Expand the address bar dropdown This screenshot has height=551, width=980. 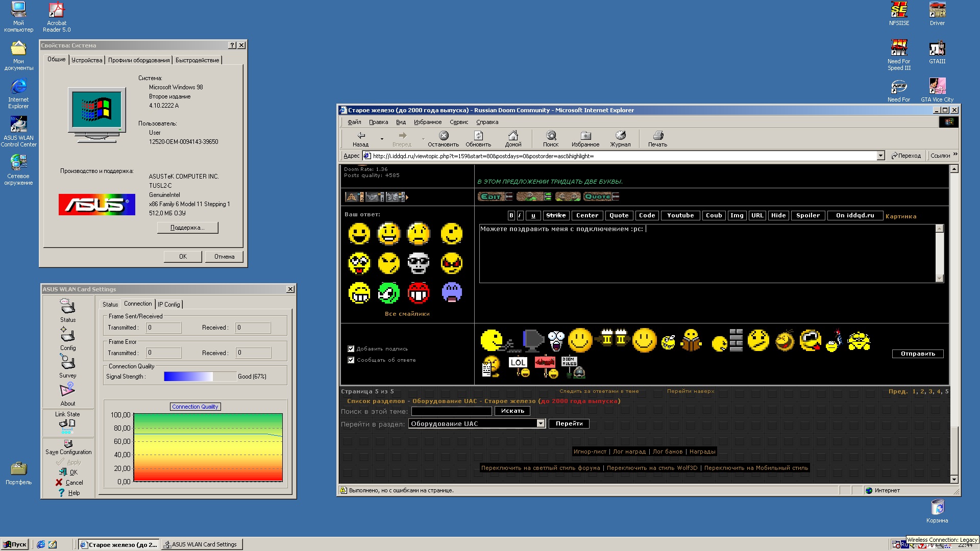(x=880, y=156)
